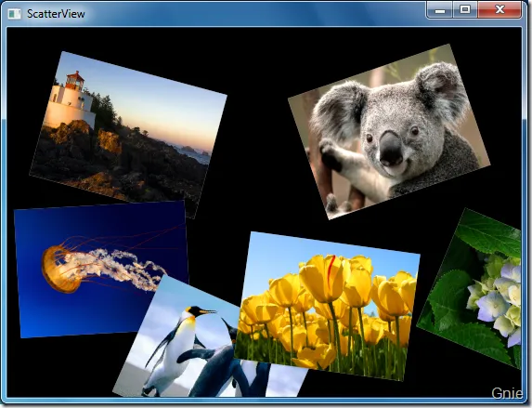Minimize the ScatterView window
This screenshot has width=532, height=408.
click(440, 10)
